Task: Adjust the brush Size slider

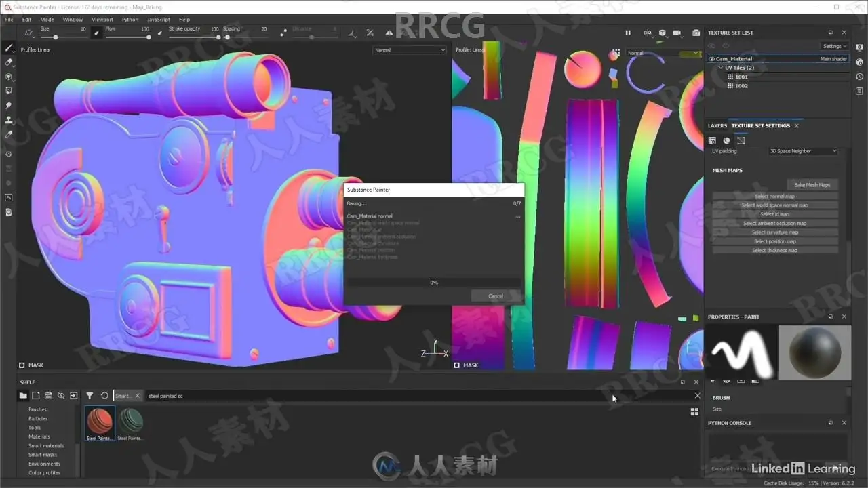Action: click(x=64, y=37)
